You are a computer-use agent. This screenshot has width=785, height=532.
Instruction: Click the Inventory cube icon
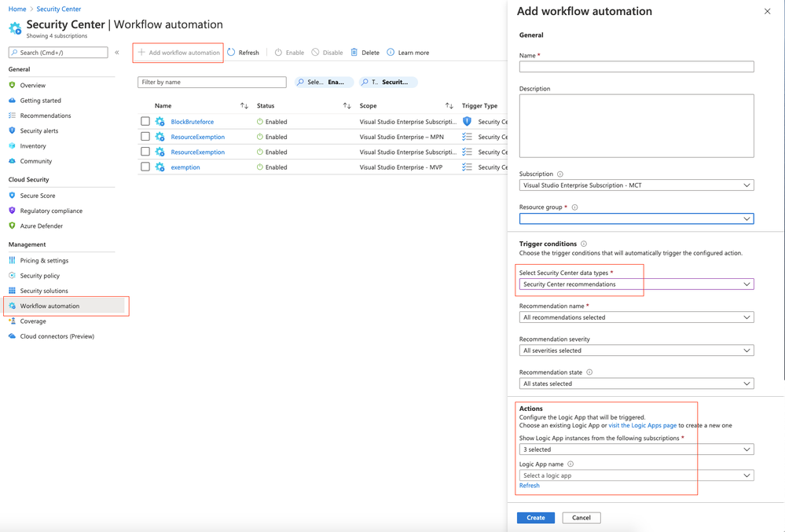pyautogui.click(x=12, y=145)
